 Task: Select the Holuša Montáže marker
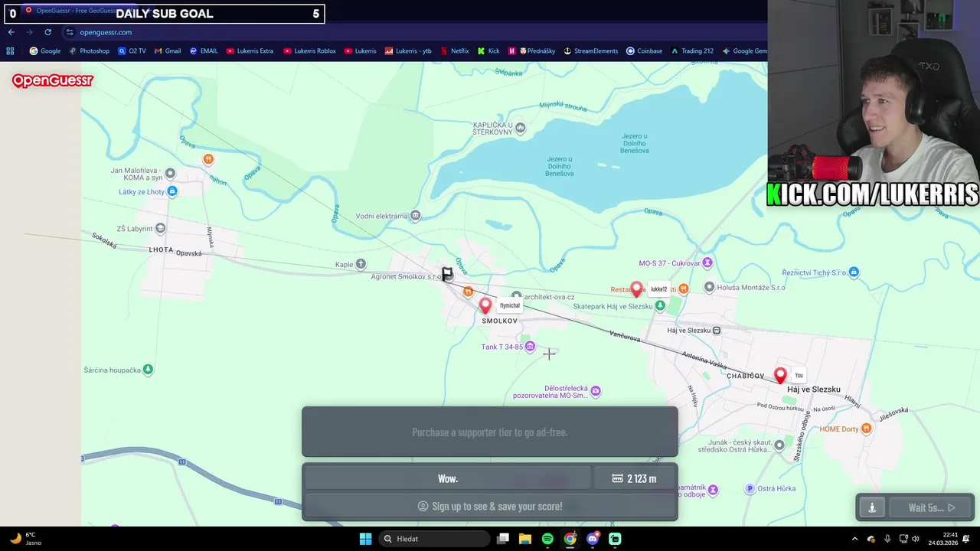tap(710, 287)
